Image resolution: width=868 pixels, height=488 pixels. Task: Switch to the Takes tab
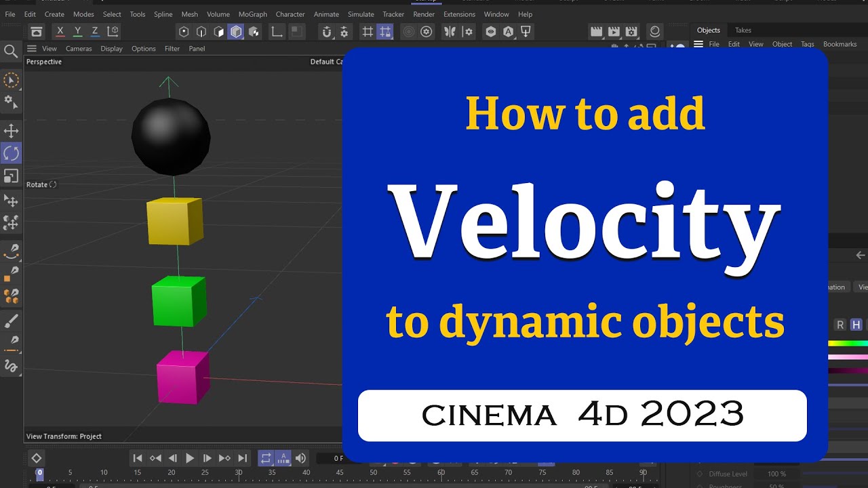point(743,30)
